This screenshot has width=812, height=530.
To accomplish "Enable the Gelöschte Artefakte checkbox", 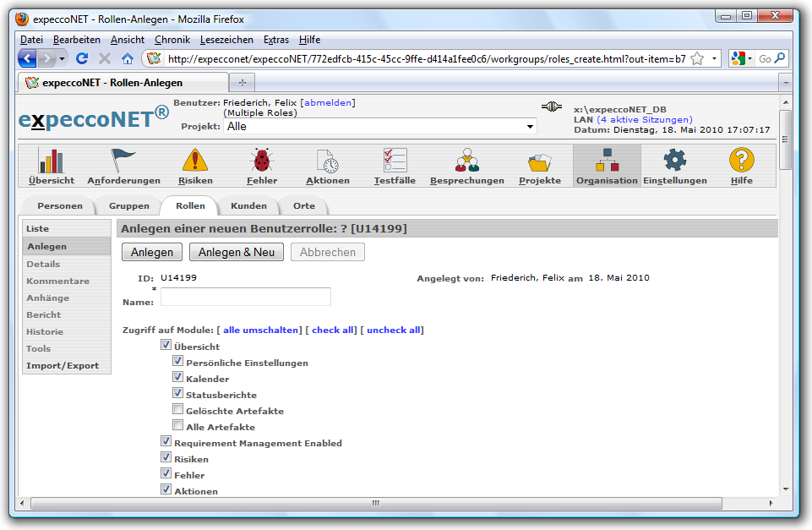I will [178, 410].
